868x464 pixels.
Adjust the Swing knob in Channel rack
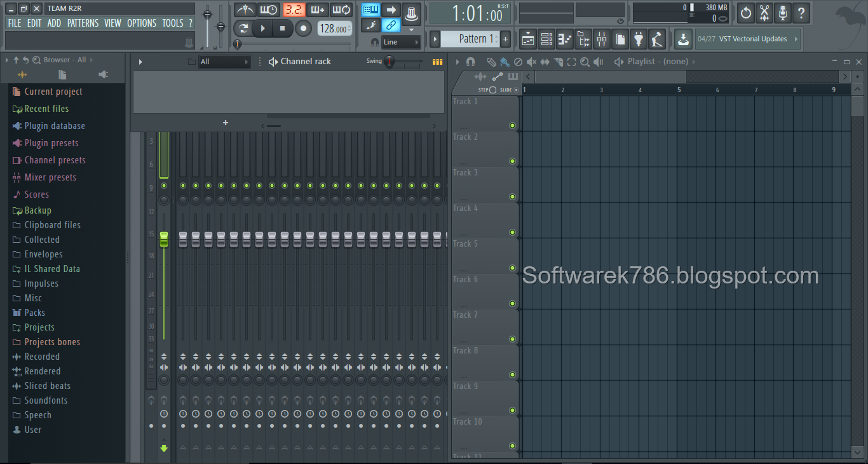[389, 62]
